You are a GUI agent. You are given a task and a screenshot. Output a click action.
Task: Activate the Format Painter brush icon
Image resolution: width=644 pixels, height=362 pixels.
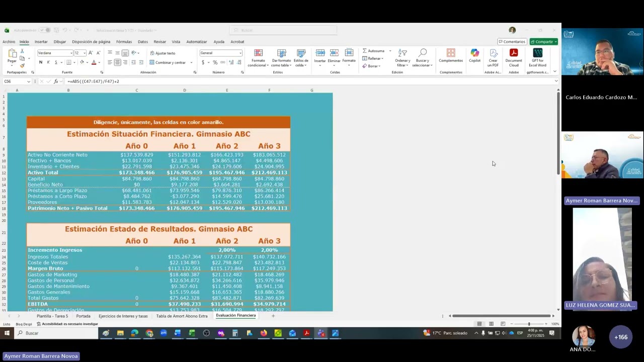(x=22, y=65)
